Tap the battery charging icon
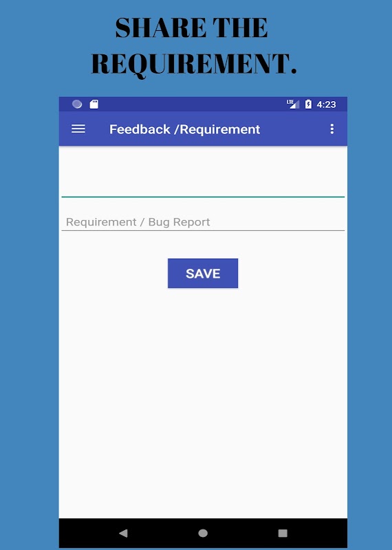This screenshot has height=550, width=392. click(x=308, y=104)
